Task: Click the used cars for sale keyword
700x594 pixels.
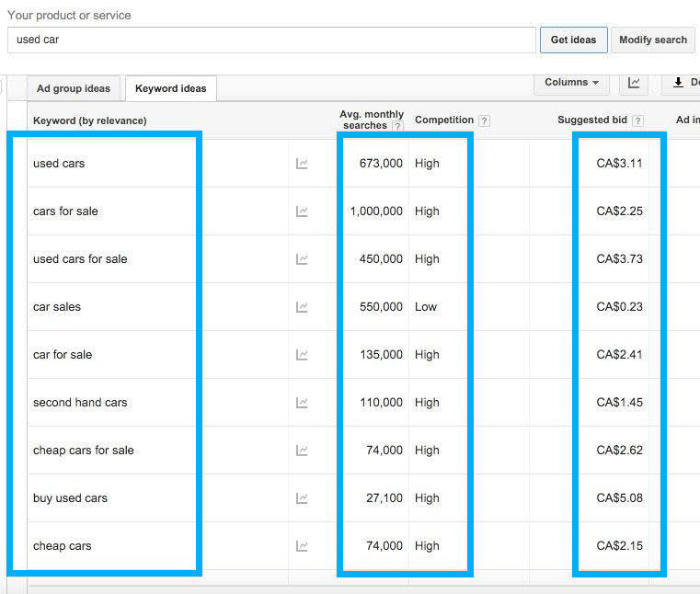Action: click(x=80, y=259)
